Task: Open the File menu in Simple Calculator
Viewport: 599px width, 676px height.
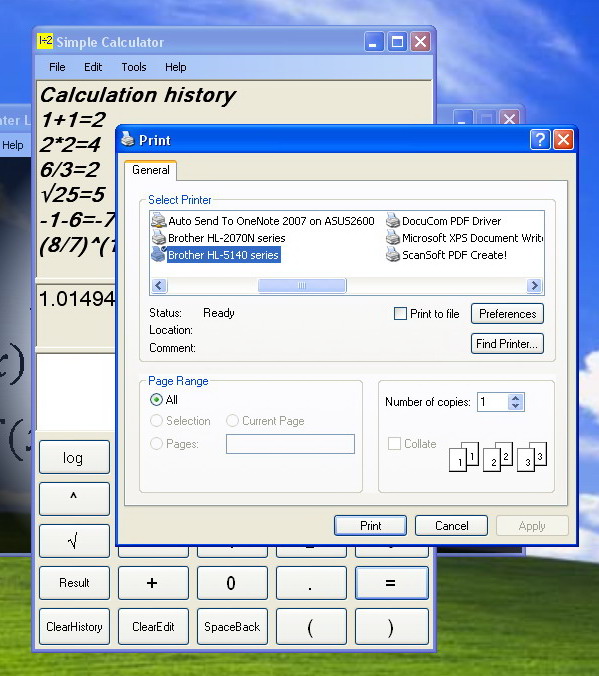Action: (57, 67)
